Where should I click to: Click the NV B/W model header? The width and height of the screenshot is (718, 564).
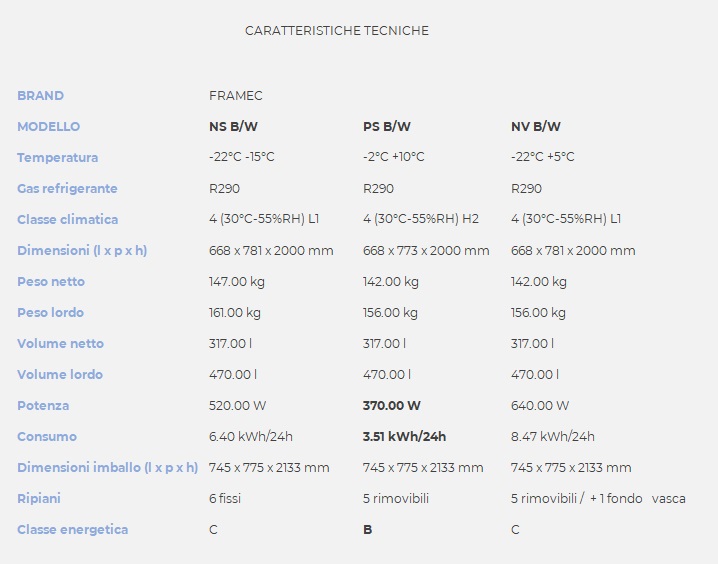tap(536, 127)
